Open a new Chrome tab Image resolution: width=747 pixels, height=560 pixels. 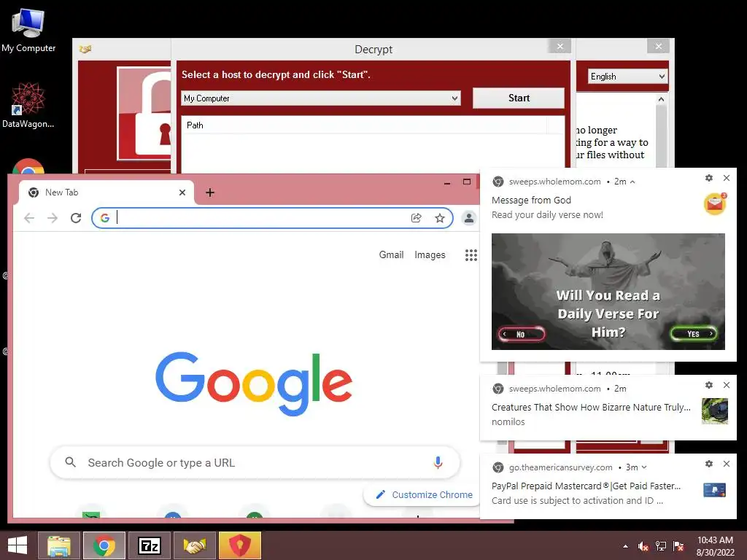click(x=209, y=192)
